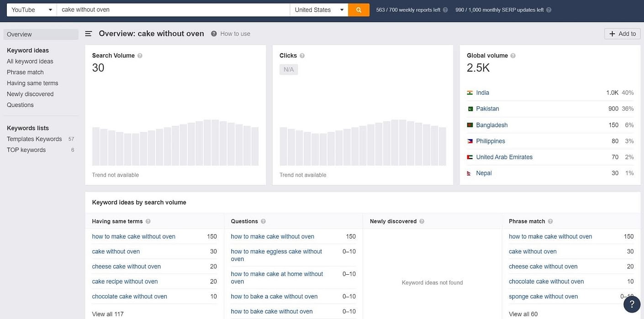Click the orange search button
Screen dimensions: 644x319
[x=358, y=9]
